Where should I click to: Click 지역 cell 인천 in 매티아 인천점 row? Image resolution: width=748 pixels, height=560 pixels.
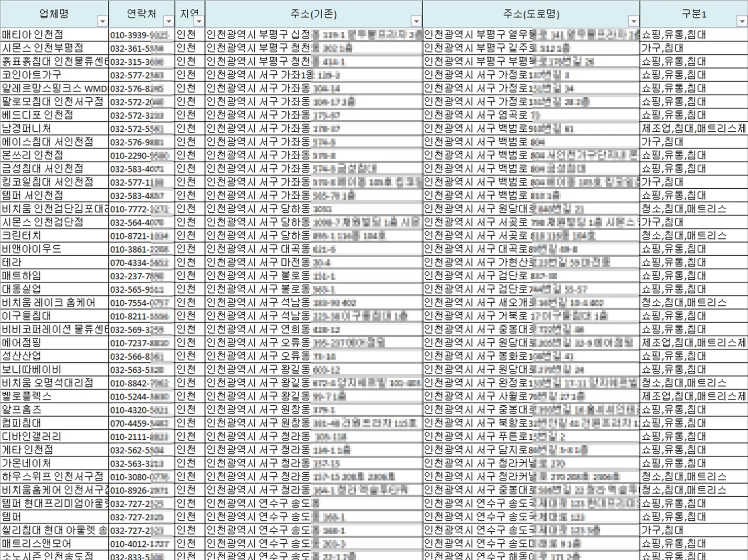(x=190, y=35)
